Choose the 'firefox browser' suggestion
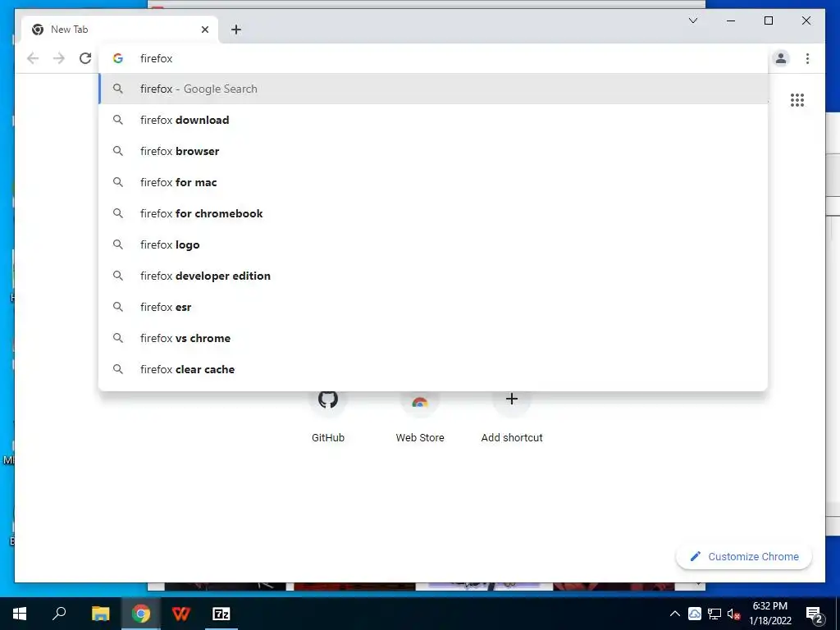840x630 pixels. point(433,151)
